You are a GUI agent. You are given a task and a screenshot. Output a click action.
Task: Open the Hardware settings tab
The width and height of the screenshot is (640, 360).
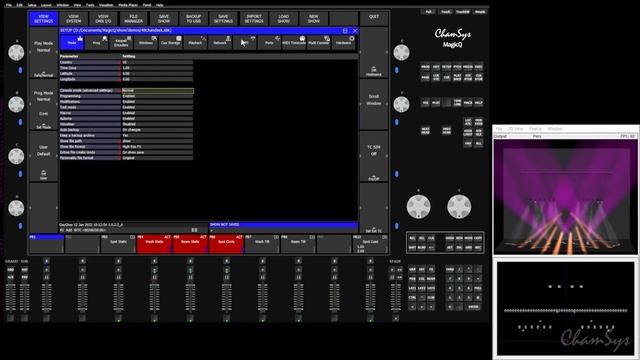click(x=343, y=42)
